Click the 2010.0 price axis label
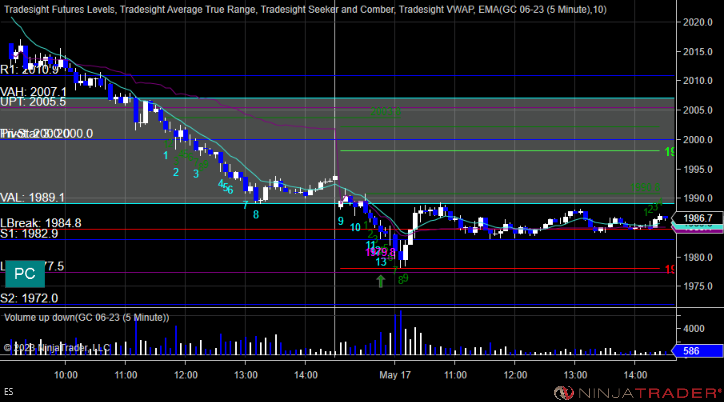Viewport: 724px width, 402px height. point(698,81)
